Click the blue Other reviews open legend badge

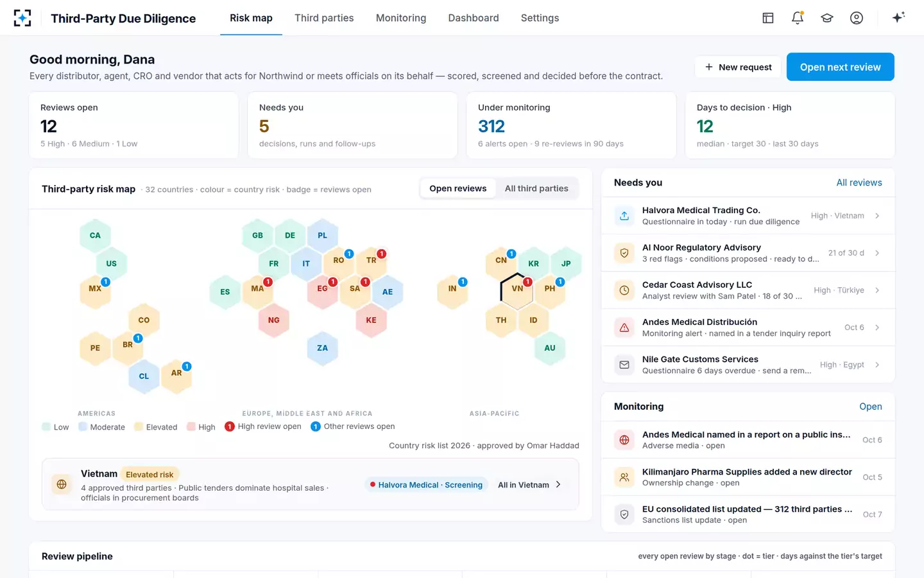click(315, 426)
